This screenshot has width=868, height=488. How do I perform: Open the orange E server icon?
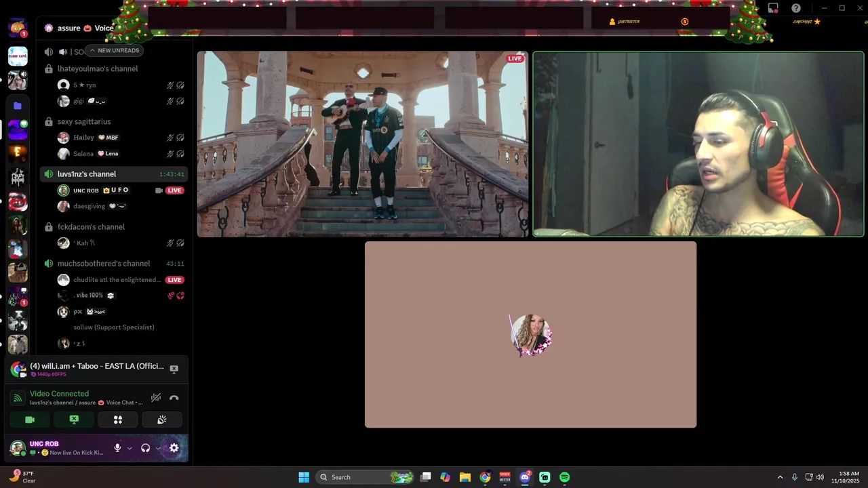(x=18, y=154)
